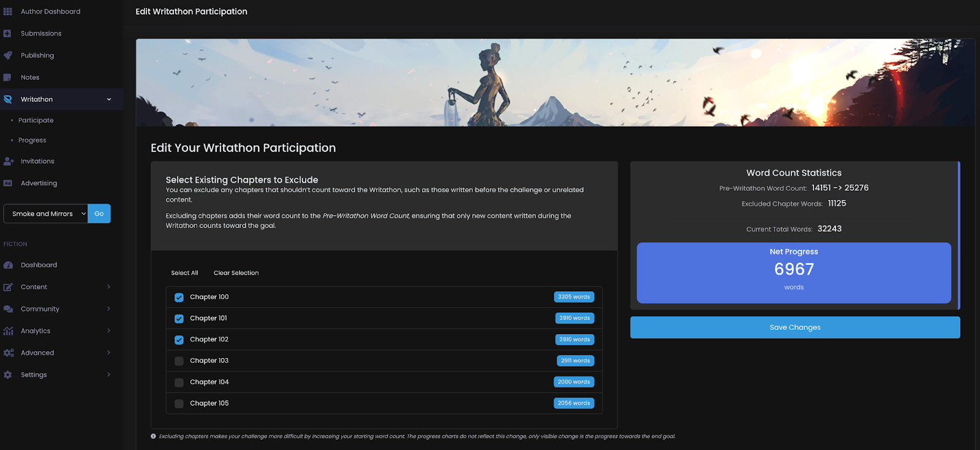Collapse the Writathon menu chevron
Image resolution: width=980 pixels, height=450 pixels.
109,99
